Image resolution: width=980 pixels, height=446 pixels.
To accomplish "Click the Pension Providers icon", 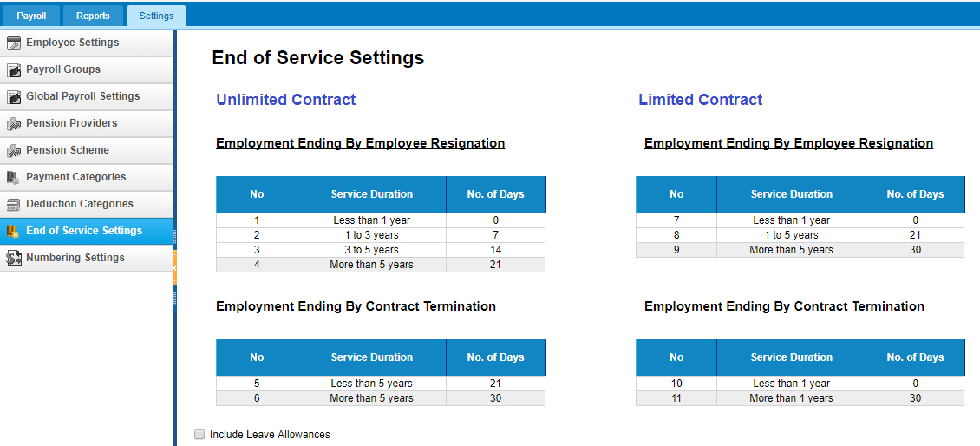I will point(14,124).
